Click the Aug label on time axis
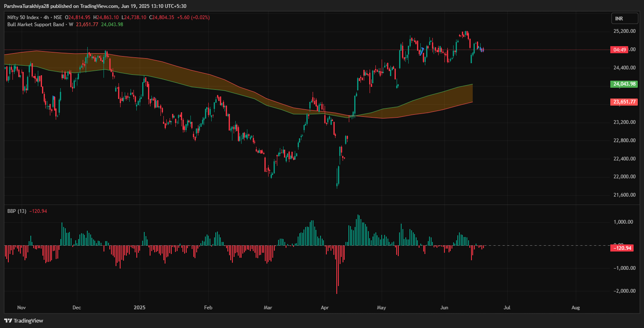Image resolution: width=644 pixels, height=328 pixels. (575, 308)
